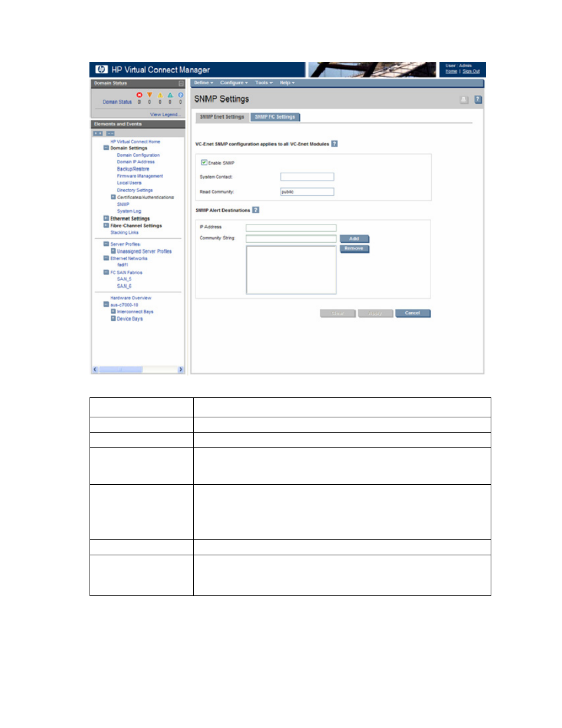The height and width of the screenshot is (728, 562).
Task: Click the Home link in header
Action: (x=451, y=71)
